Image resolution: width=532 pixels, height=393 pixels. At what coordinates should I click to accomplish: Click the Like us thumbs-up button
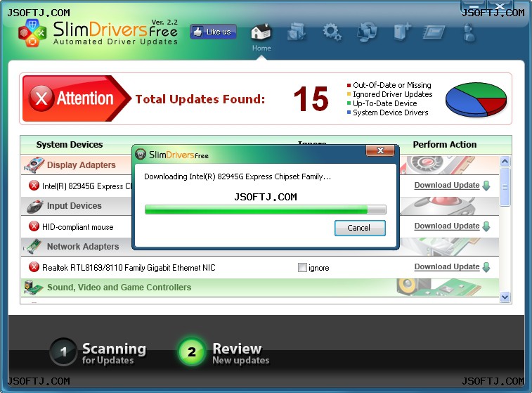point(213,32)
